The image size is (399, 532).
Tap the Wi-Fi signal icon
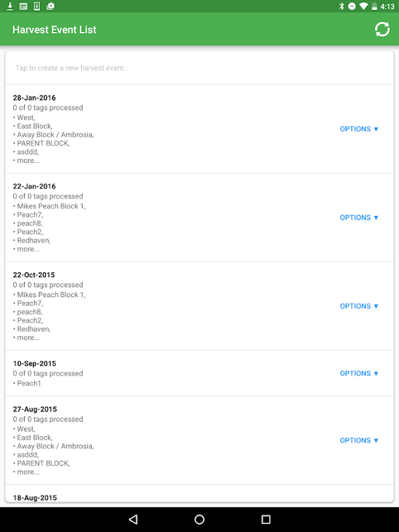362,6
